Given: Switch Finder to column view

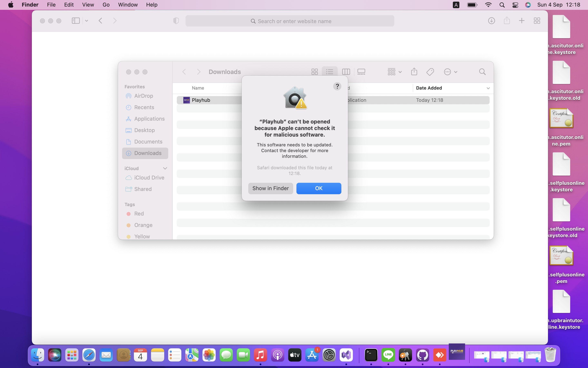Looking at the screenshot, I should [346, 72].
